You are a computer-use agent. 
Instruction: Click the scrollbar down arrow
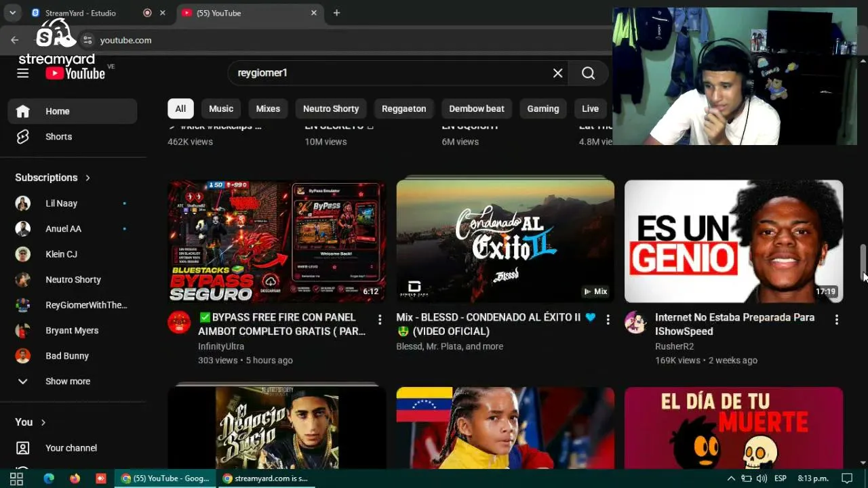pos(863,464)
